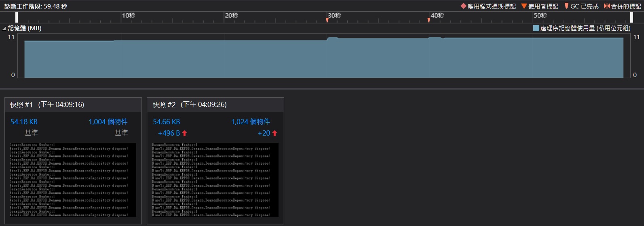
Task: Click the 快照 #1 console screenshot thumbnail
Action: coord(73,180)
